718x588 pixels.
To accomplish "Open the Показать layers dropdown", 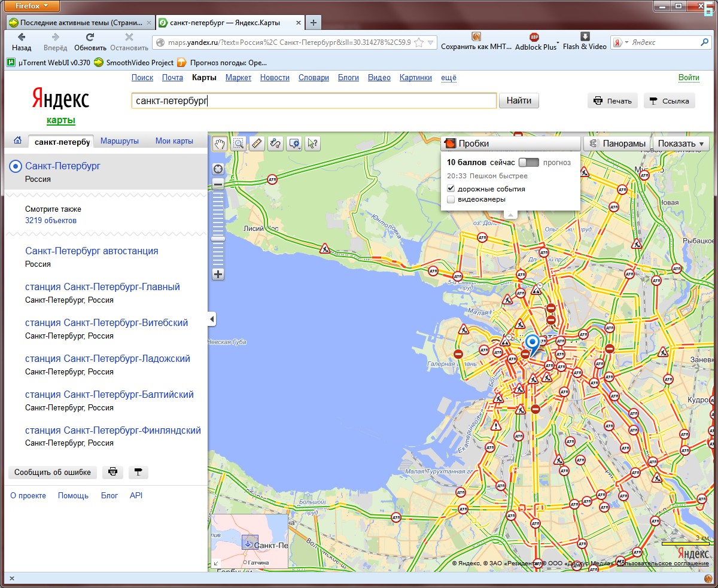I will pos(681,144).
